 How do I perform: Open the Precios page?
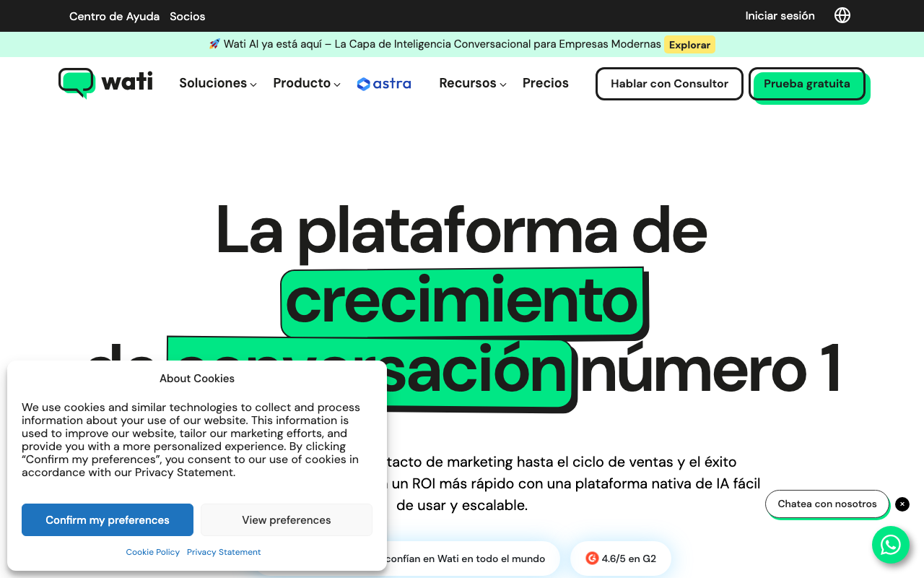coord(546,83)
